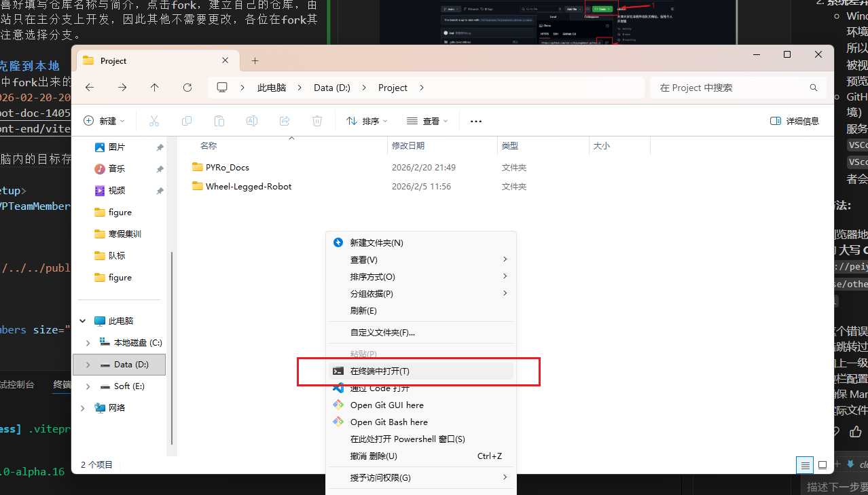Image resolution: width=868 pixels, height=495 pixels.
Task: Click the Copy icon in Explorer toolbar
Action: pyautogui.click(x=187, y=121)
